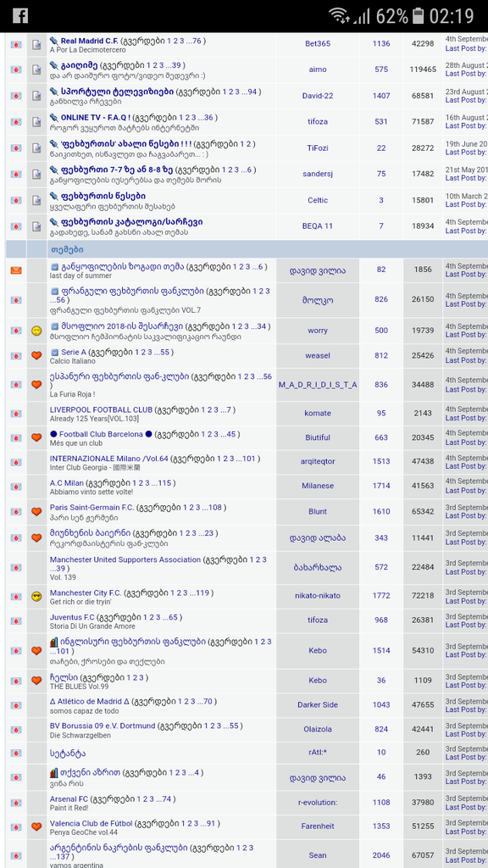Click view count 119465 in aimo's row
Screen dimensions: 488x868
(x=423, y=70)
